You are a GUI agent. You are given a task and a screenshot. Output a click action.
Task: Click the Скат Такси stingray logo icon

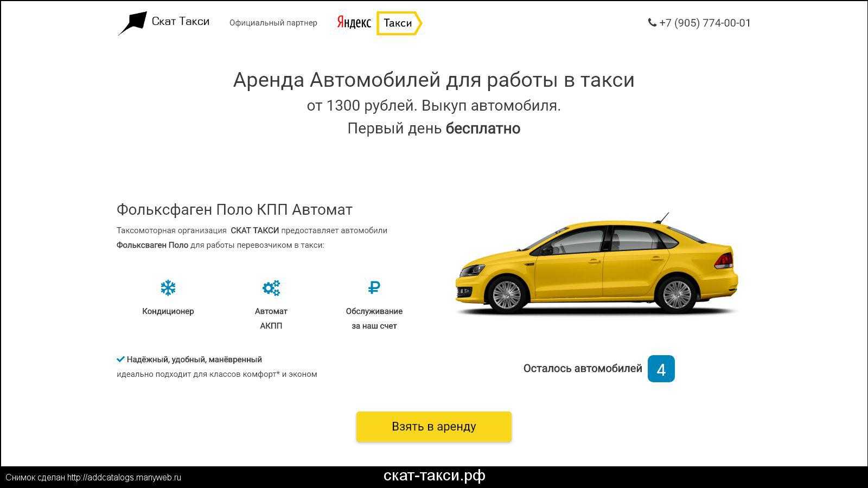(132, 23)
